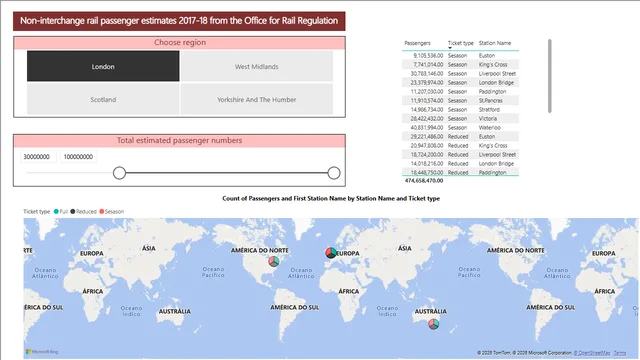Open the map Terms link
The image size is (640, 360).
click(x=620, y=353)
